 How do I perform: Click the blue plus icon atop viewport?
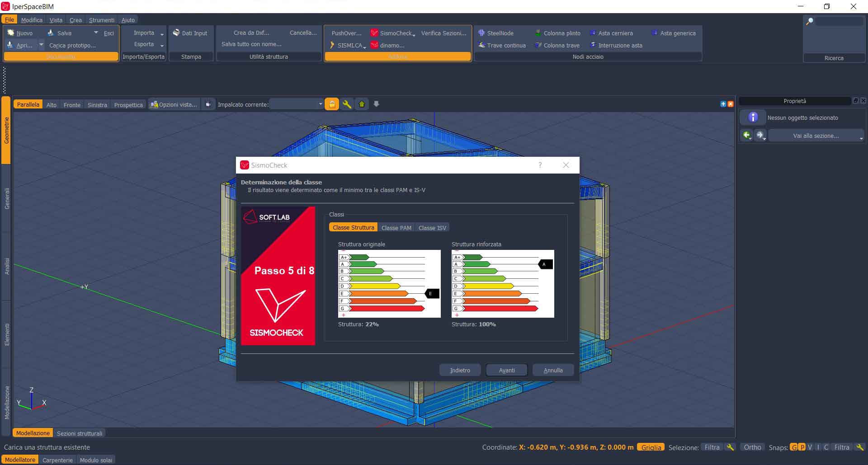(723, 104)
